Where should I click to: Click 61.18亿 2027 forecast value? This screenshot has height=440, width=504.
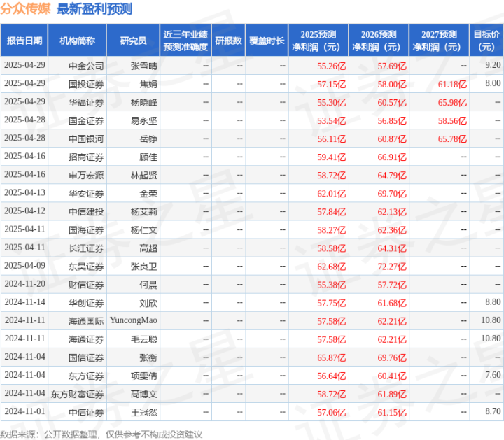[453, 84]
